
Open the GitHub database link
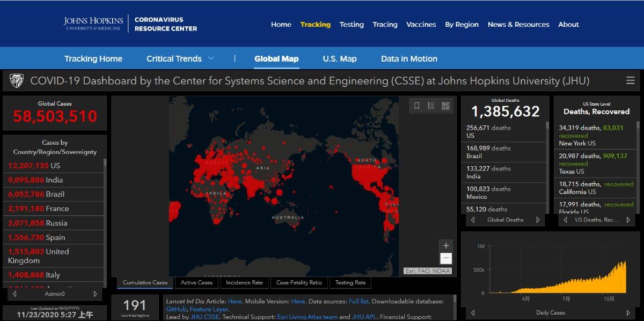click(x=176, y=309)
